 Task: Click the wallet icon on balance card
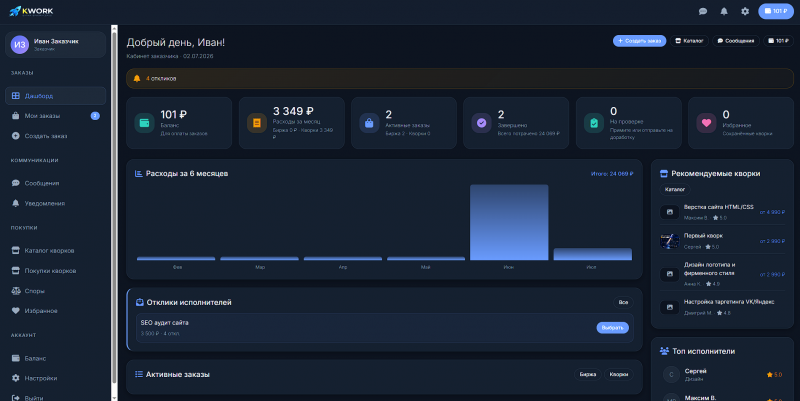[144, 123]
